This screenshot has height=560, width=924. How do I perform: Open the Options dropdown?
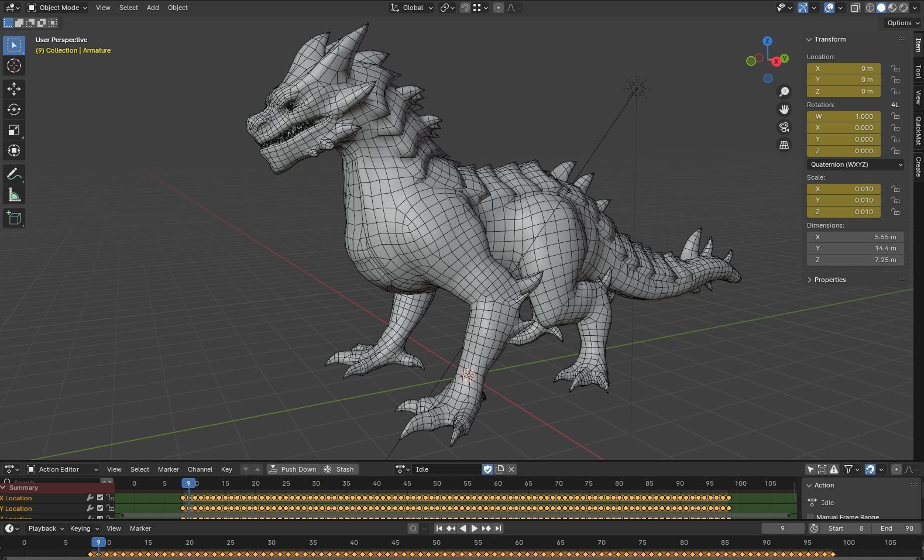903,23
